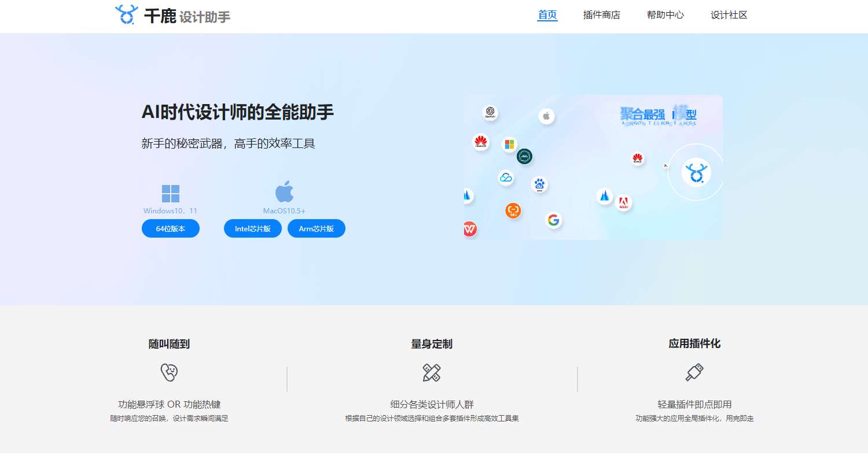Click the text 功能悬浮球 OR 功能热键
868x455 pixels.
[x=169, y=405]
